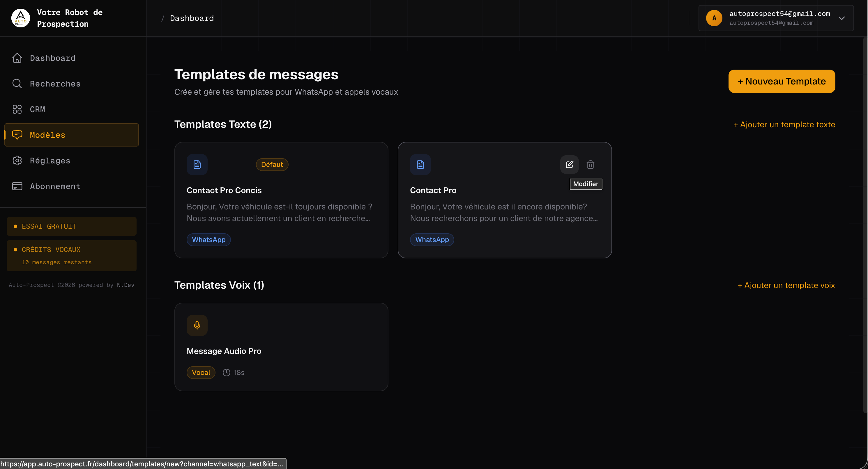Viewport: 868px width, 469px height.
Task: Click the document icon on Contact Pro card
Action: [420, 165]
